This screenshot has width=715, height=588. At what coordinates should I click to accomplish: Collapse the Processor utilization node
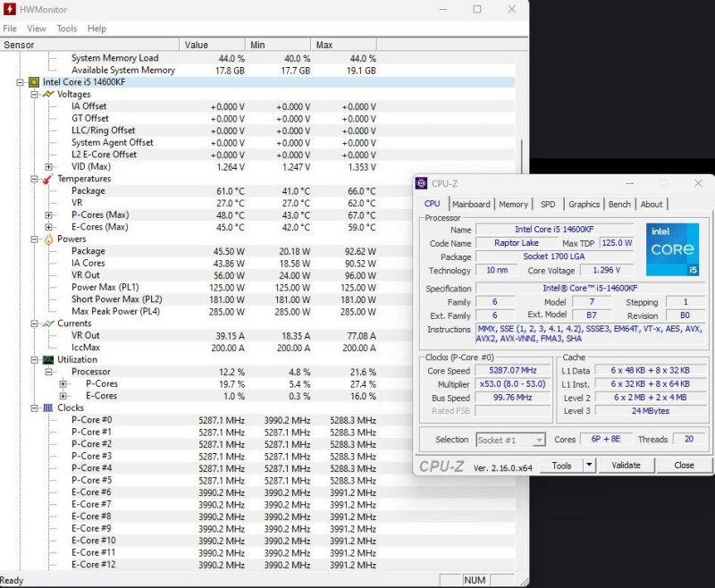[49, 372]
